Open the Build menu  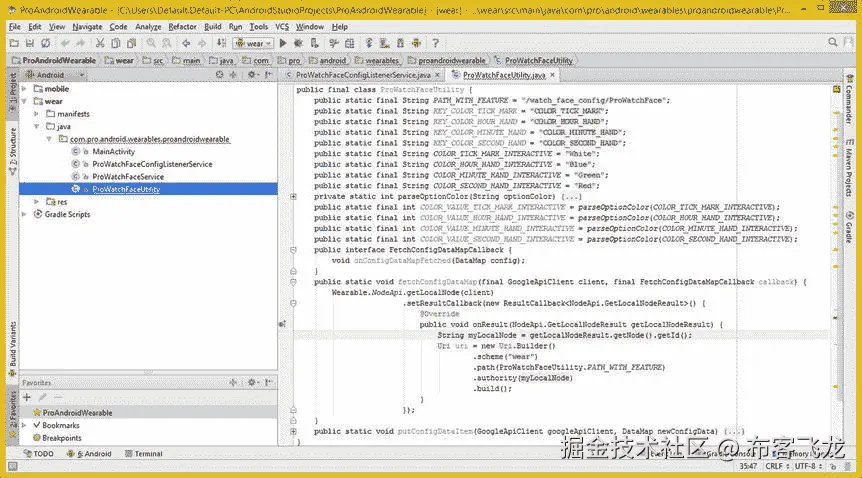212,26
